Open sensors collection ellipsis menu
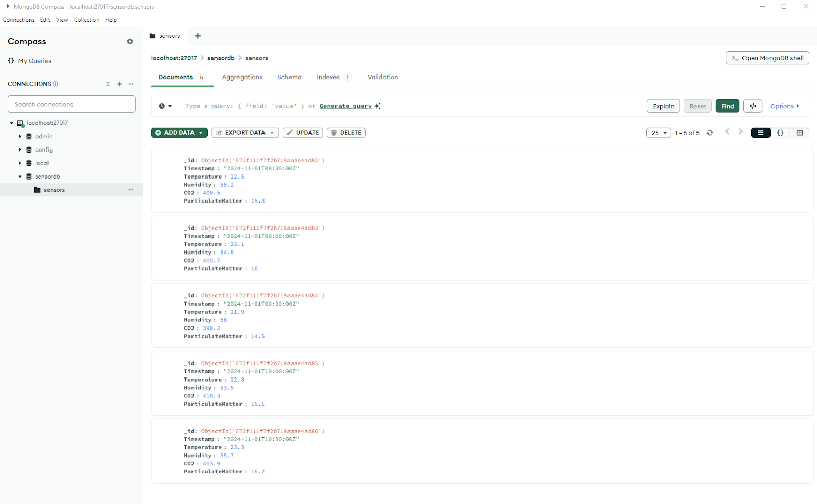 (x=131, y=190)
